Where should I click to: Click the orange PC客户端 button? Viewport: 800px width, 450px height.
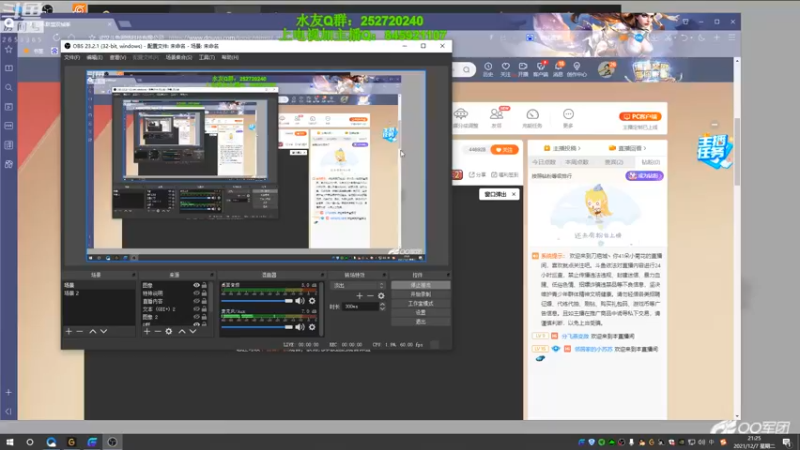point(640,117)
